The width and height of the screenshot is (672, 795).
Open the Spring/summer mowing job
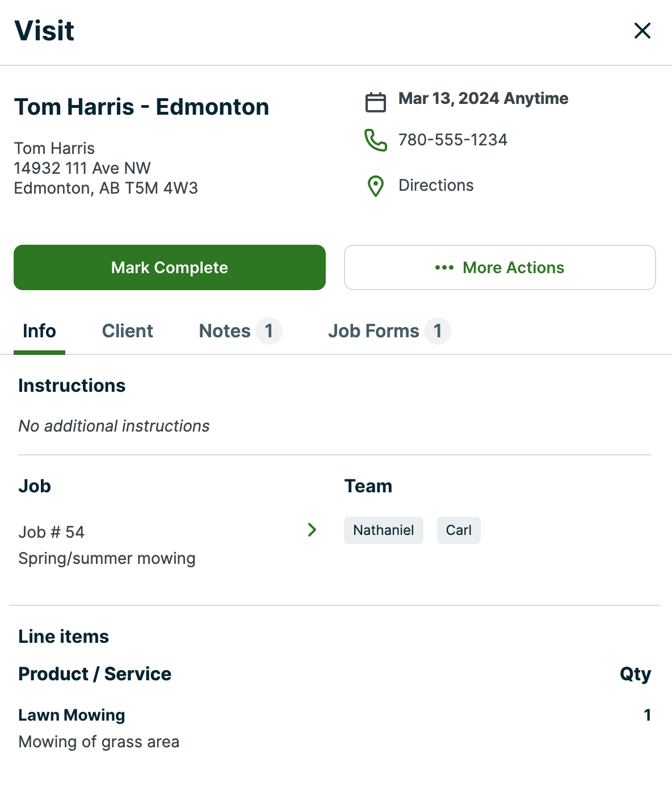tap(107, 558)
